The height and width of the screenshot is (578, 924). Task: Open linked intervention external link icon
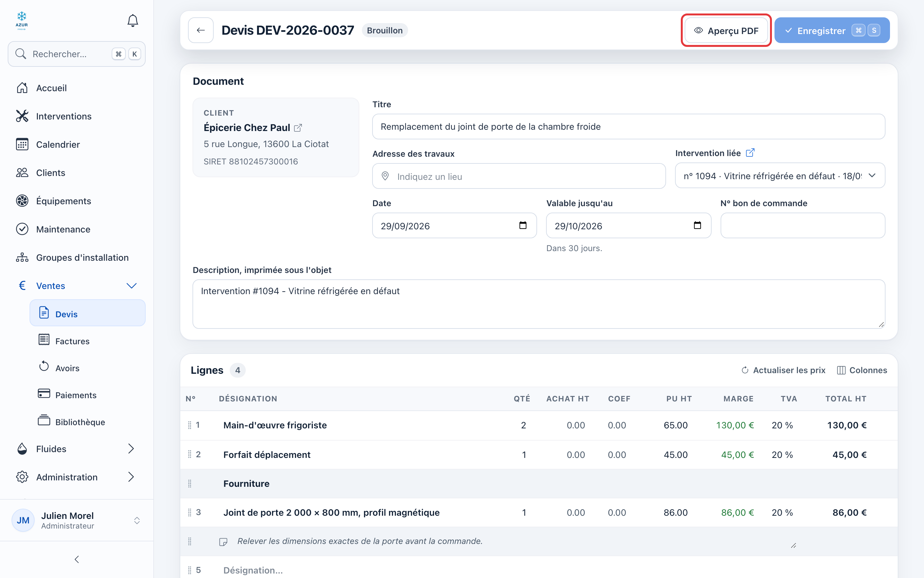pos(750,153)
